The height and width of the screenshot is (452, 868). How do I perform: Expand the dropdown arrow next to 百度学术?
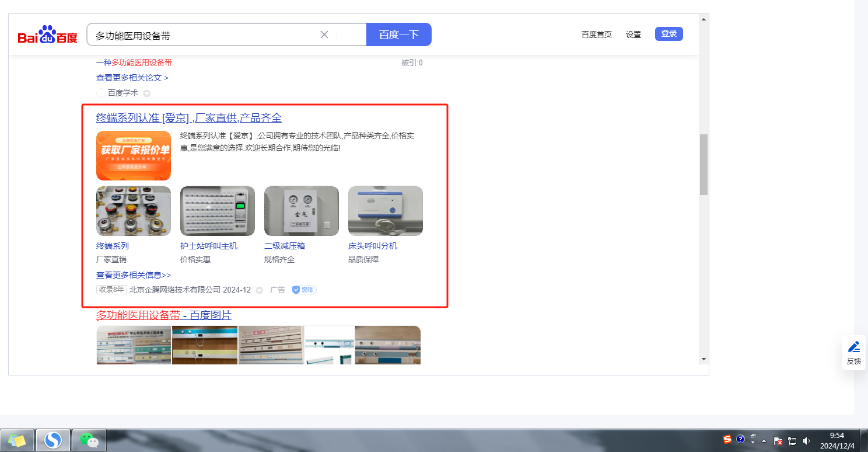coord(147,93)
